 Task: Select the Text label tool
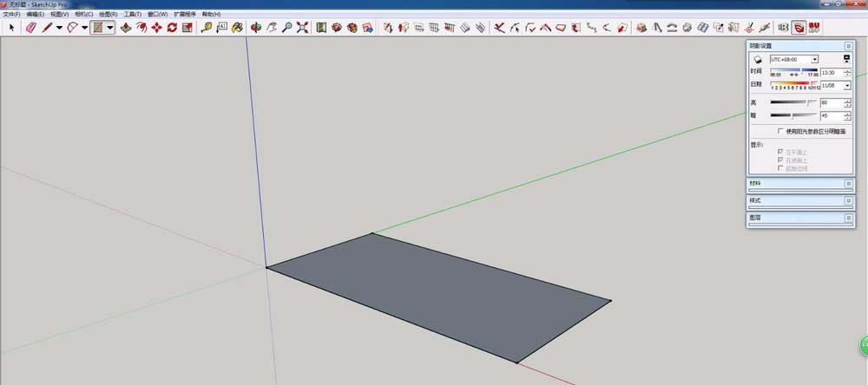(221, 28)
